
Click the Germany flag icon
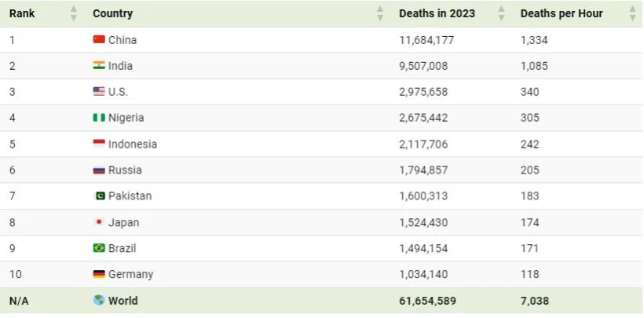[x=99, y=274]
